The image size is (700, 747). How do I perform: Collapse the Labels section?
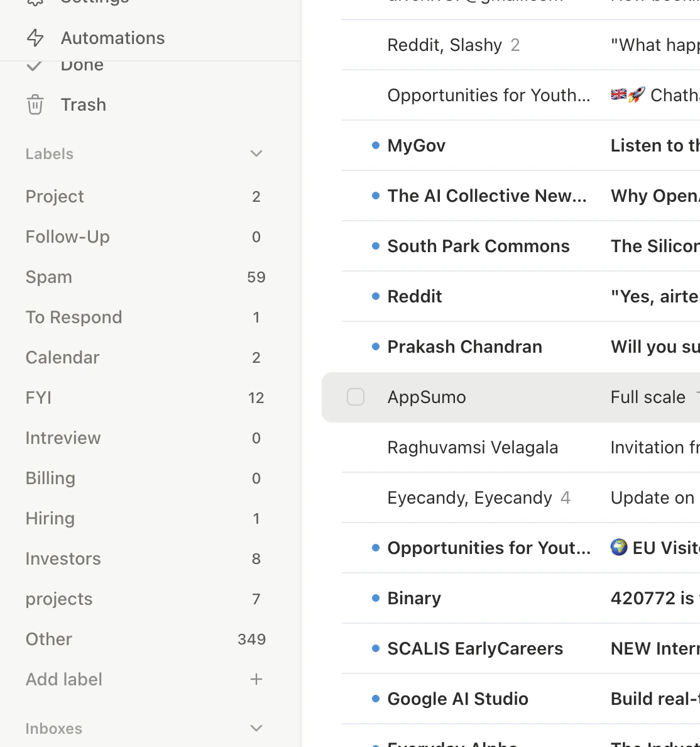256,153
